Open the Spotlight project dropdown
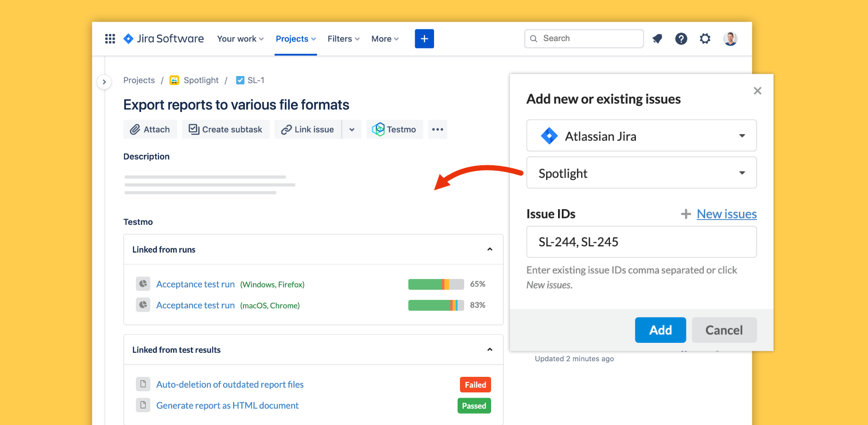 642,173
